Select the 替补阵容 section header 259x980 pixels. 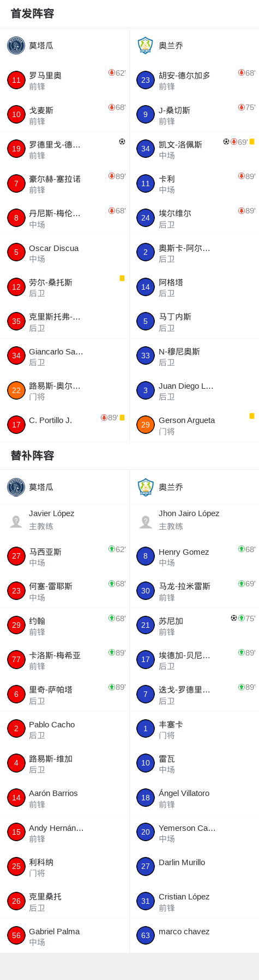tap(32, 456)
